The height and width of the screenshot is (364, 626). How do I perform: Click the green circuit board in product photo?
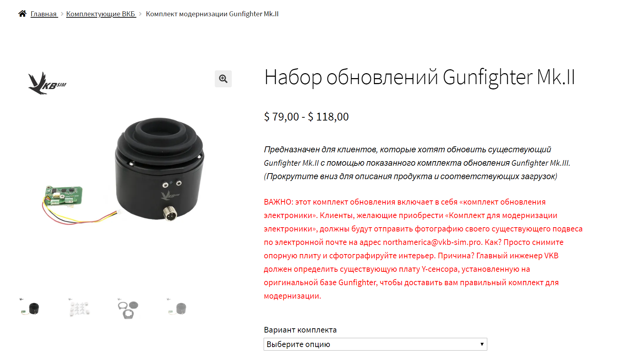[64, 195]
